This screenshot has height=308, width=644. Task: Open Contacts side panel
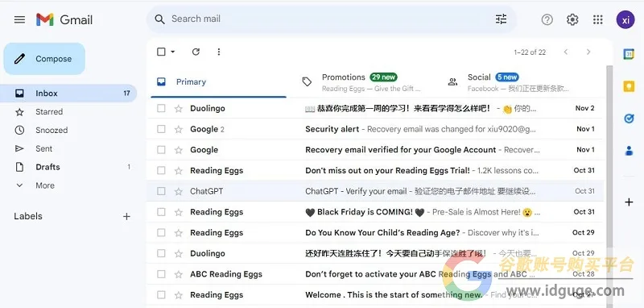coord(629,151)
